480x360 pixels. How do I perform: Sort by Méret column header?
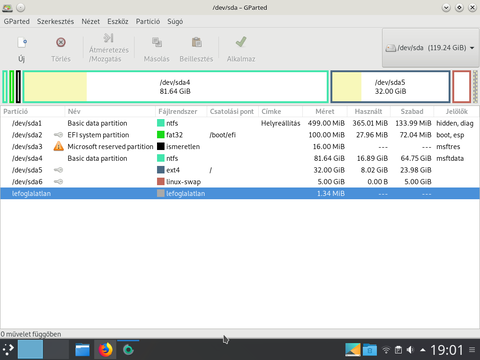[x=325, y=111]
